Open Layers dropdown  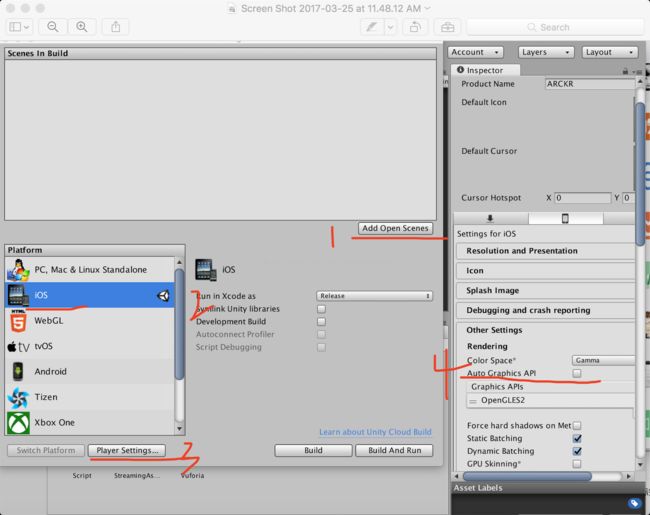[546, 52]
